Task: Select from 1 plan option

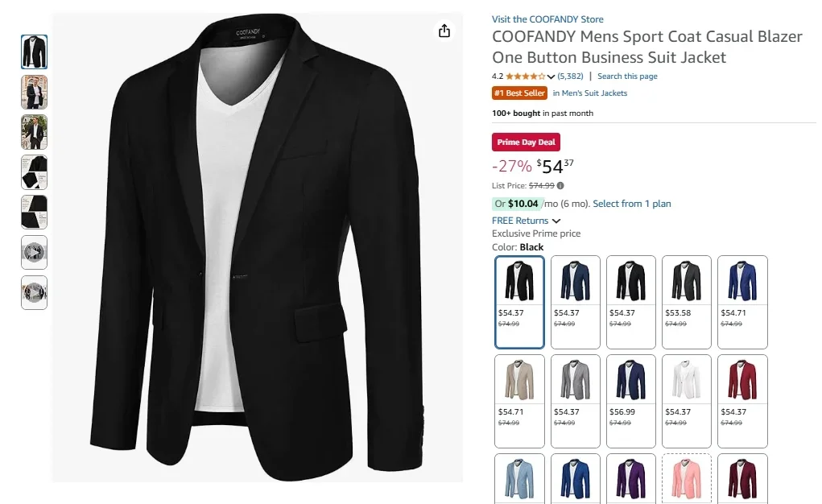Action: pyautogui.click(x=631, y=204)
